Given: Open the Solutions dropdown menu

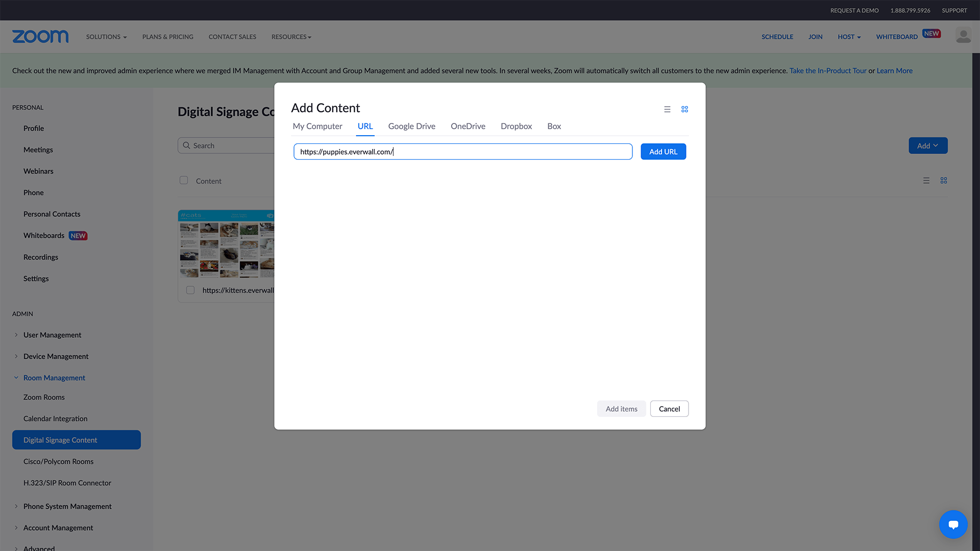Looking at the screenshot, I should pos(106,37).
